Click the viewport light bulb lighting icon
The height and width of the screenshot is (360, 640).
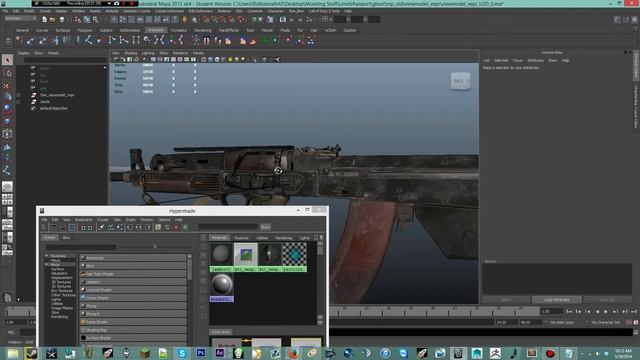coord(230,60)
